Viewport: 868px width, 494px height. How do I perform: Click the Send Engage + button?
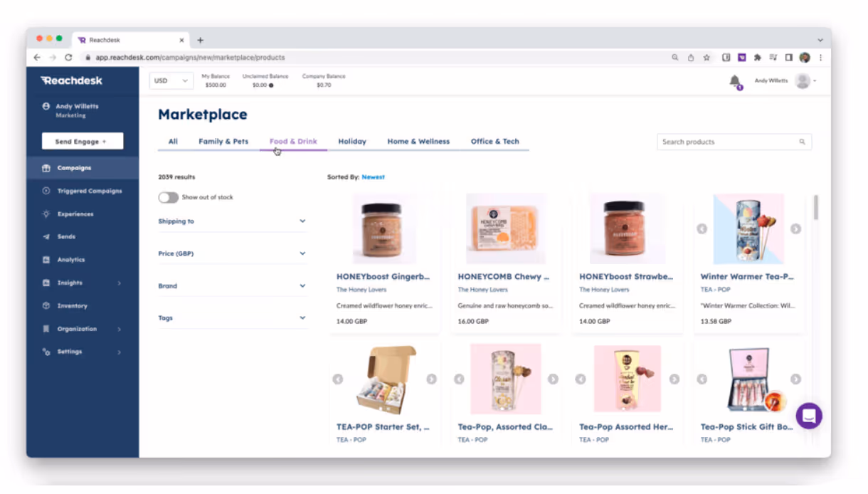[83, 141]
